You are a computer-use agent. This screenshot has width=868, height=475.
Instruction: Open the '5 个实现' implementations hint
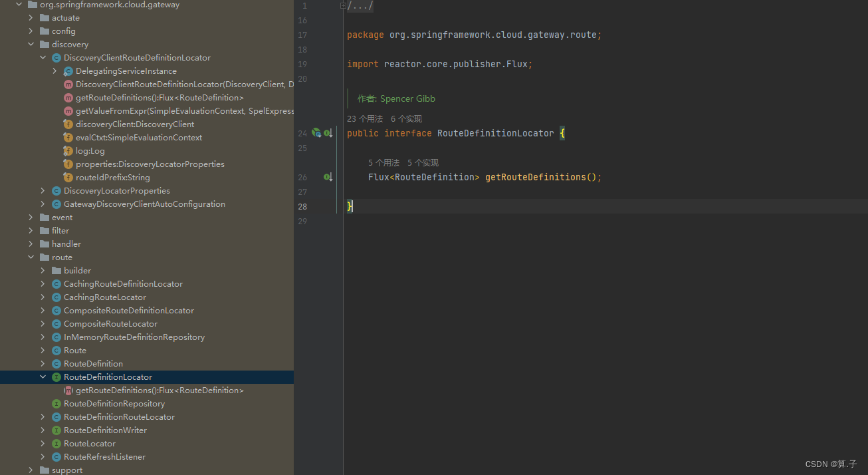coord(423,163)
